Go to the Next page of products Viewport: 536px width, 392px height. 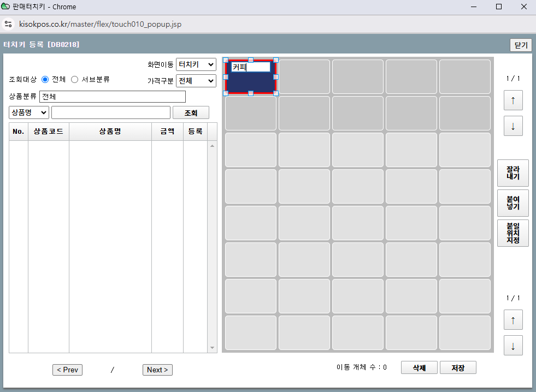(x=158, y=370)
